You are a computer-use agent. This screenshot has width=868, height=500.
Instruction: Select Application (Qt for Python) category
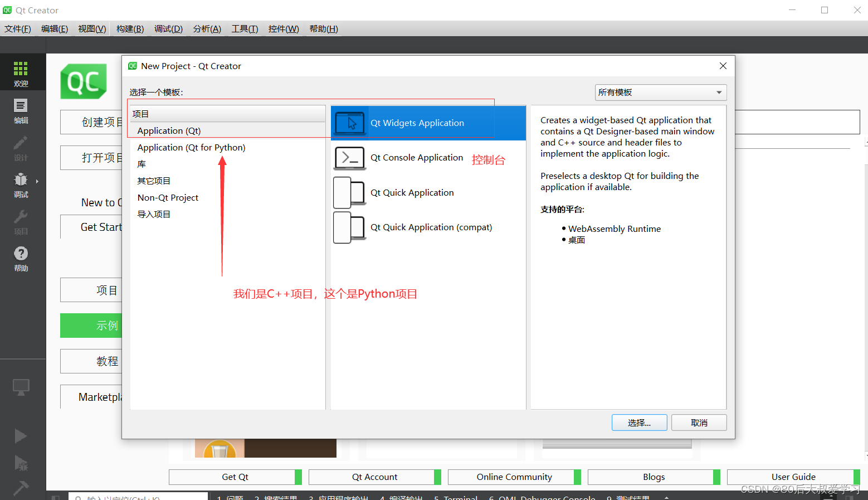point(228,148)
